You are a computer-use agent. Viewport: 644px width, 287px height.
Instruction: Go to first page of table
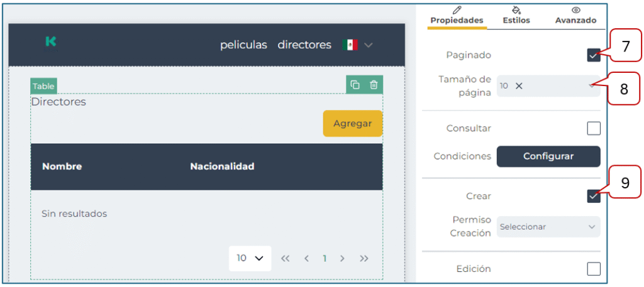[285, 259]
